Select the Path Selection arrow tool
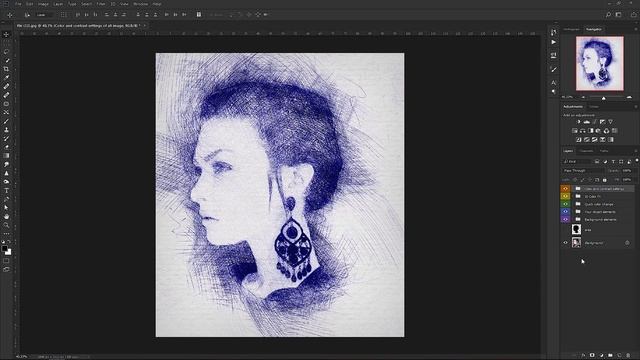The height and width of the screenshot is (360, 640). pyautogui.click(x=6, y=207)
